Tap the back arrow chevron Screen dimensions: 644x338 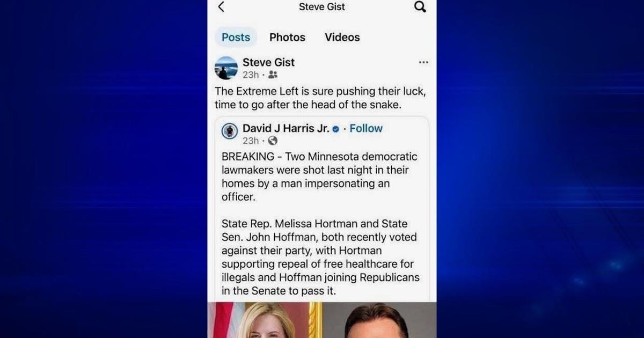pyautogui.click(x=221, y=7)
